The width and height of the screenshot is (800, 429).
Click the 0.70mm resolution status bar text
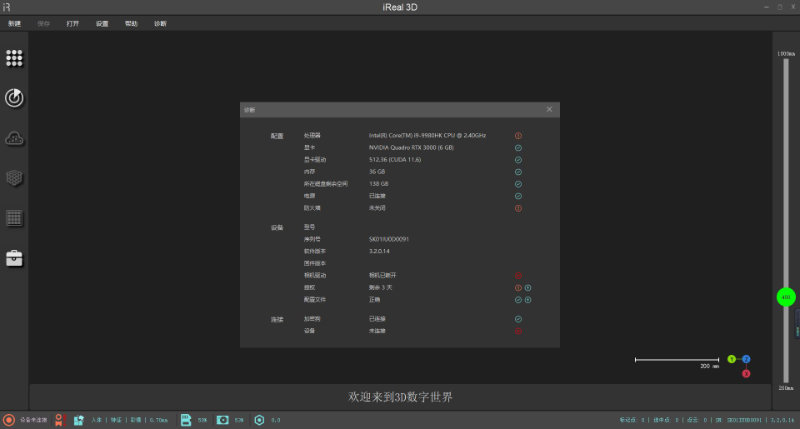(159, 420)
